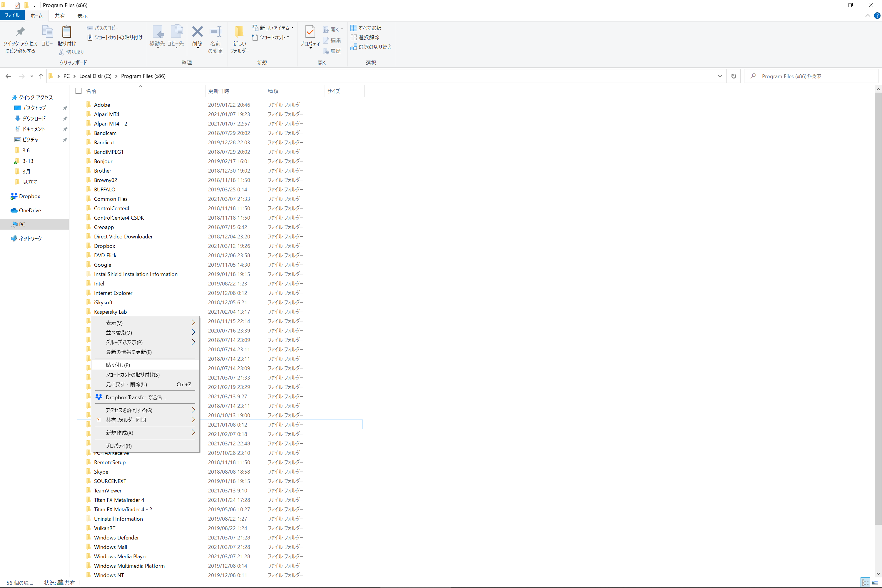
Task: Click the Pin to Quick Access icon
Action: pyautogui.click(x=20, y=33)
